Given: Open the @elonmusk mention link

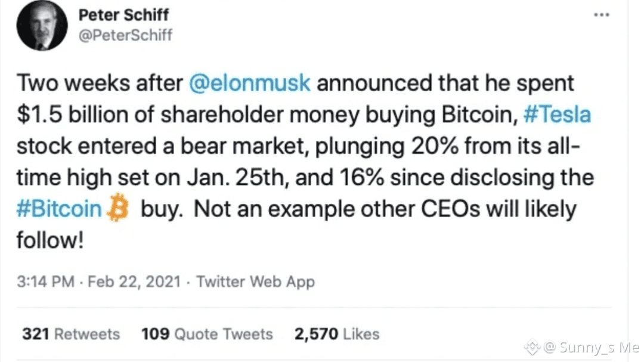Looking at the screenshot, I should point(250,83).
